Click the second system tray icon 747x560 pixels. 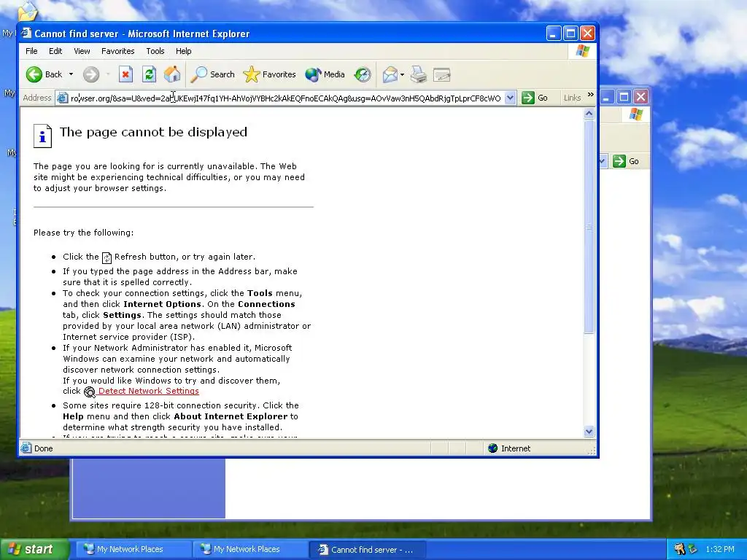click(693, 549)
